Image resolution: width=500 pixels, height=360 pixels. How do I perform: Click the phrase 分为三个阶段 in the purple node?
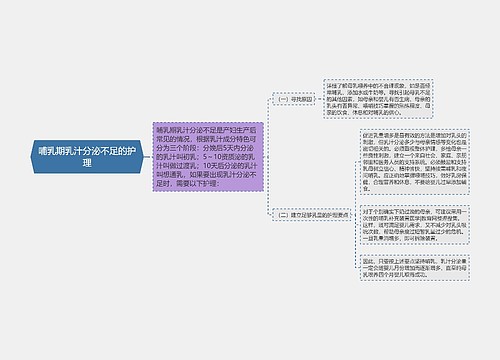[x=178, y=148]
